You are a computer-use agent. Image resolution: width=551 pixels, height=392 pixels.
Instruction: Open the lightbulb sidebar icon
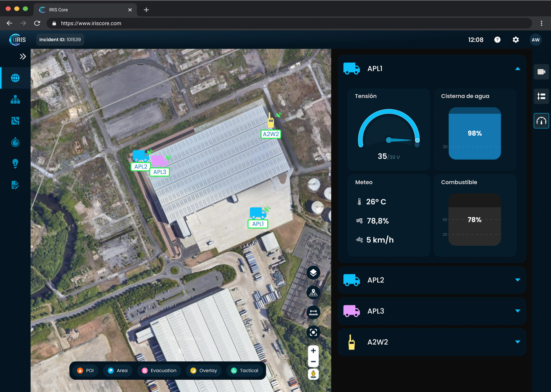coord(15,164)
